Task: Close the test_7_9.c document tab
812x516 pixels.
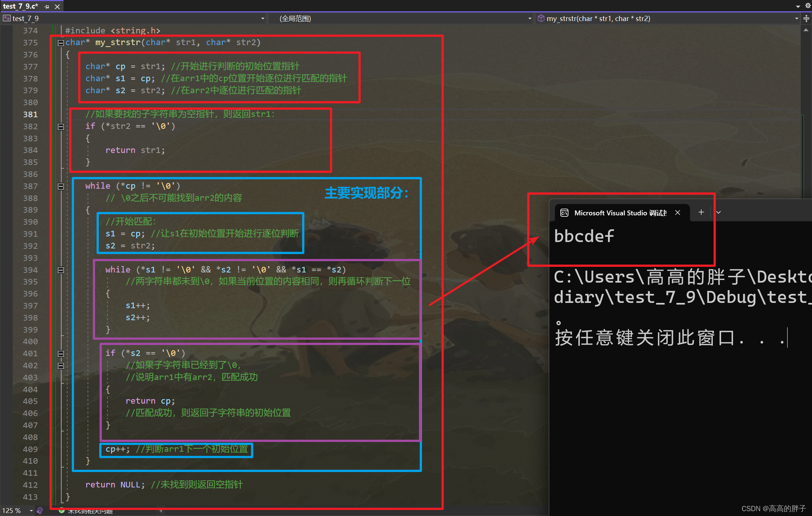Action: (57, 6)
